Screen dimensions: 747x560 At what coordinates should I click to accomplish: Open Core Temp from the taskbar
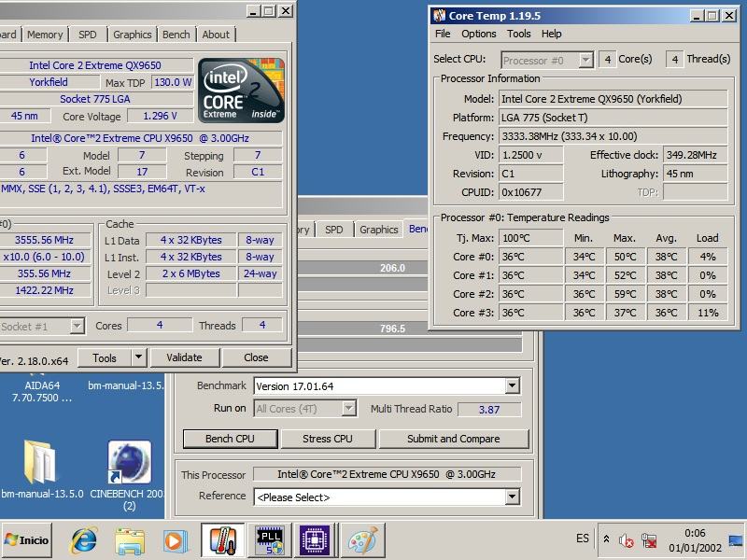pyautogui.click(x=224, y=539)
